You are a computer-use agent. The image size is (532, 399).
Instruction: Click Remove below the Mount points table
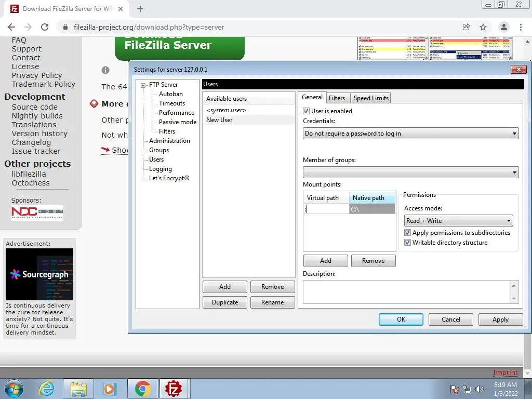373,261
